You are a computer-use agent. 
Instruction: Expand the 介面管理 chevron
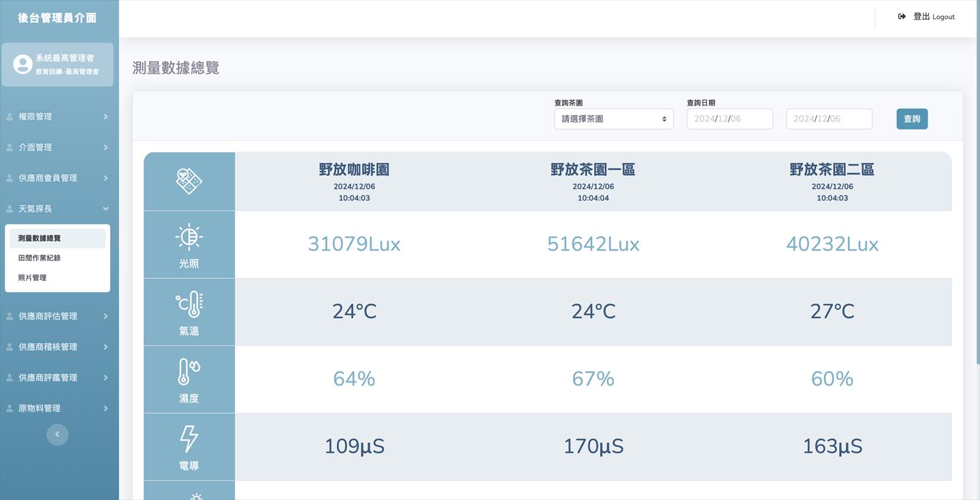click(105, 148)
